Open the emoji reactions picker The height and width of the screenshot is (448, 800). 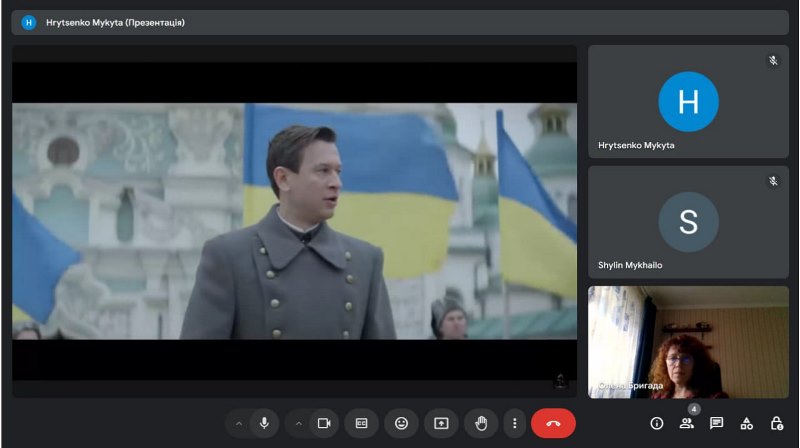tap(402, 424)
